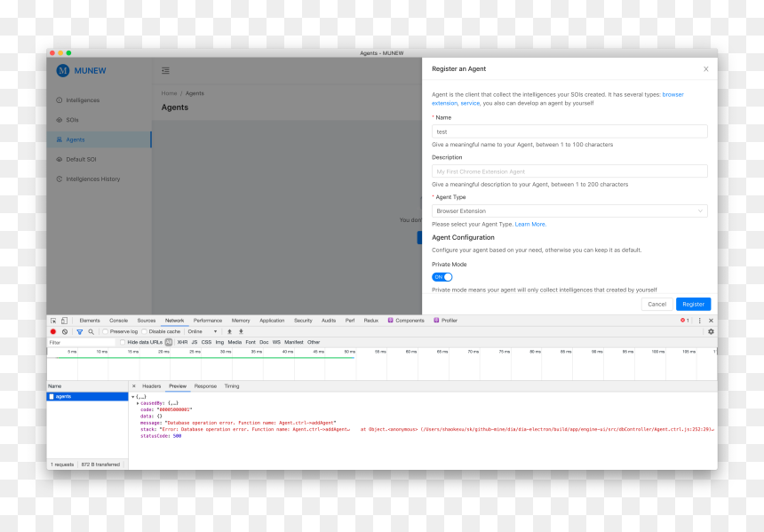The height and width of the screenshot is (532, 764).
Task: Tick the Hide data URLs checkbox
Action: pos(123,343)
